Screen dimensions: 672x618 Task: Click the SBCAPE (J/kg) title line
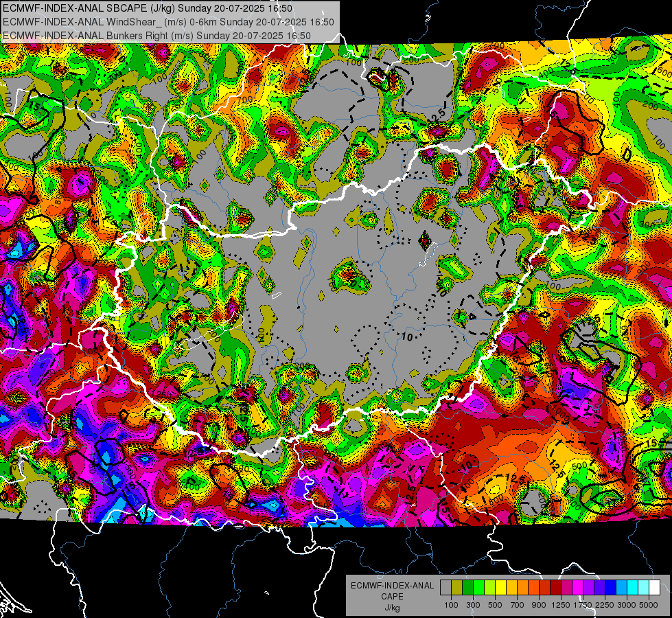click(x=148, y=8)
